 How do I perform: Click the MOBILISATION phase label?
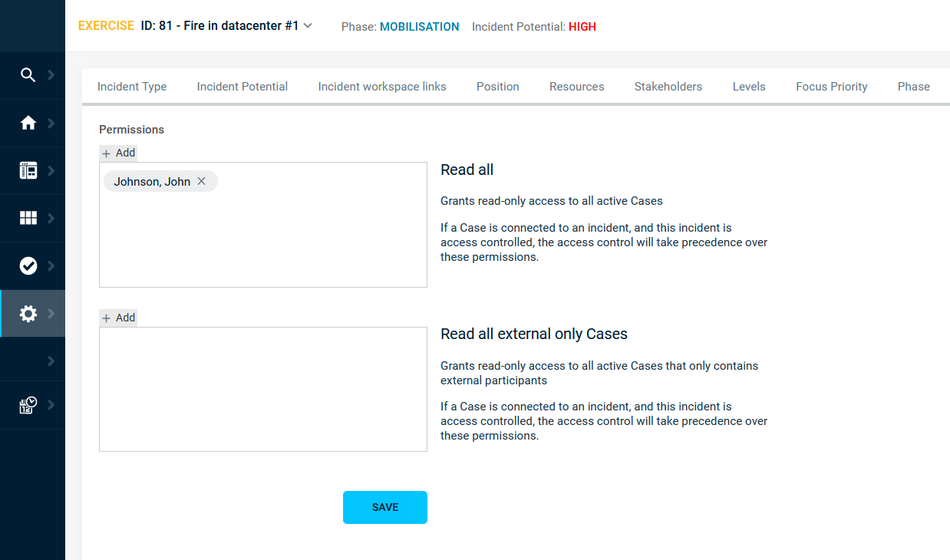coord(419,27)
